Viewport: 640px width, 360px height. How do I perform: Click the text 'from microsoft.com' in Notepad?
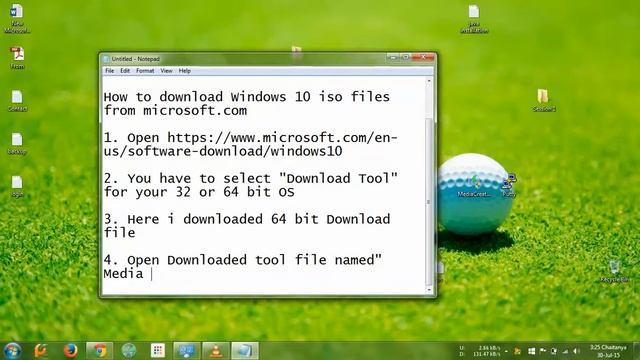(x=175, y=111)
